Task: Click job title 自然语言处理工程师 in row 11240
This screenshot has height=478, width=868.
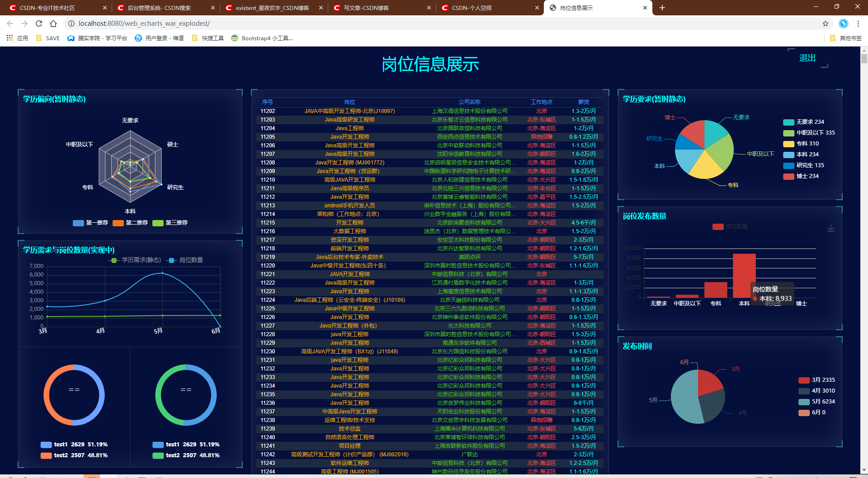Action: 349,437
